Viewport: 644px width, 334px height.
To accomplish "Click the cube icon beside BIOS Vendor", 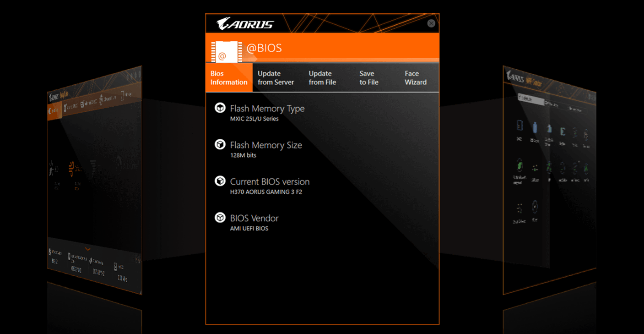I will click(x=220, y=218).
